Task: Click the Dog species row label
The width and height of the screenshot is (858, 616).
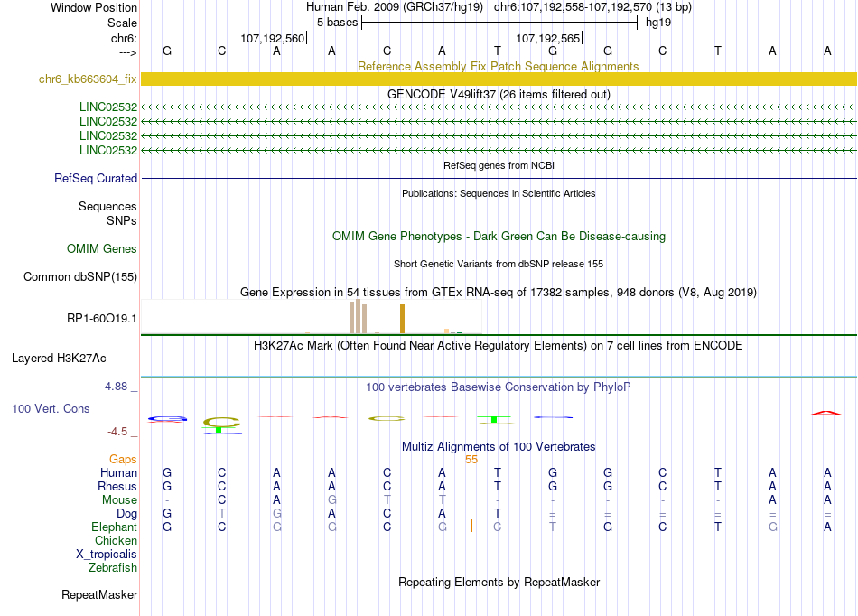Action: (x=126, y=514)
